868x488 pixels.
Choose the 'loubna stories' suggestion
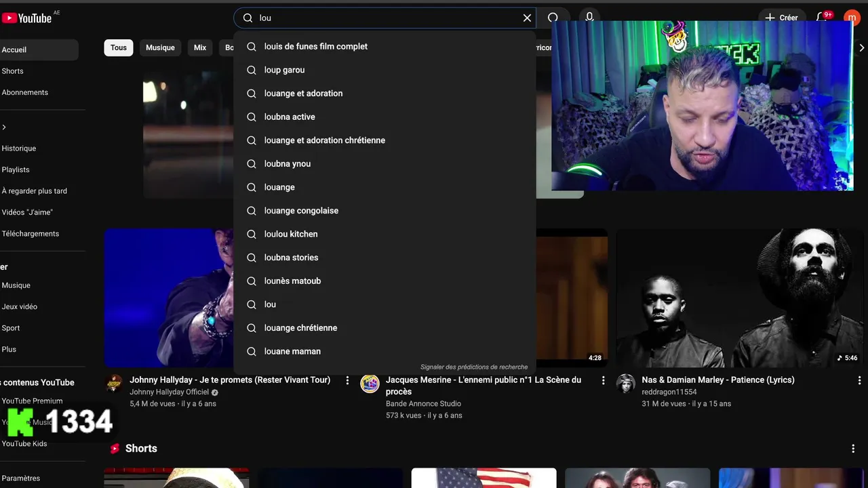point(384,258)
